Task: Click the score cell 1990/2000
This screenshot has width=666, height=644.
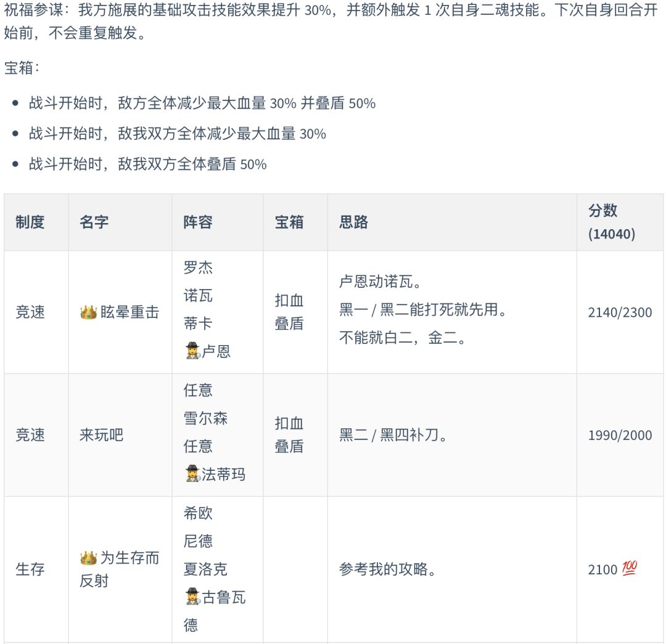Action: [620, 435]
